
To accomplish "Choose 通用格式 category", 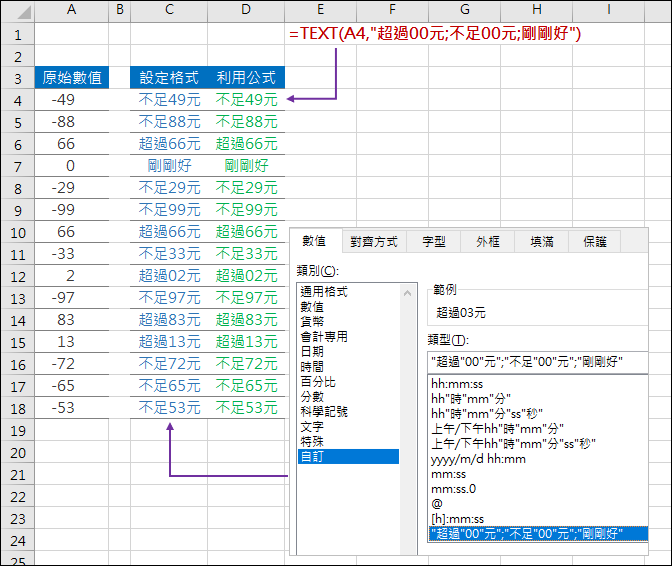I will pos(348,292).
